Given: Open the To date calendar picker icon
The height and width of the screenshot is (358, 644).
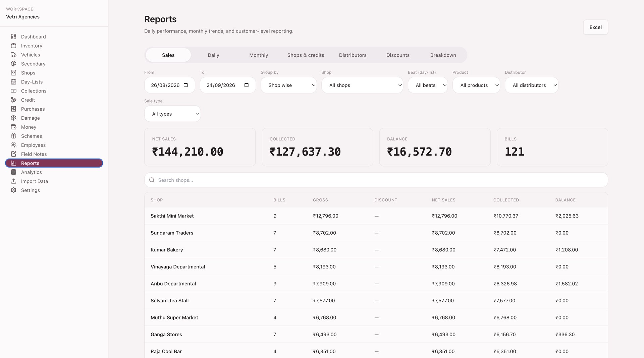Looking at the screenshot, I should (247, 85).
